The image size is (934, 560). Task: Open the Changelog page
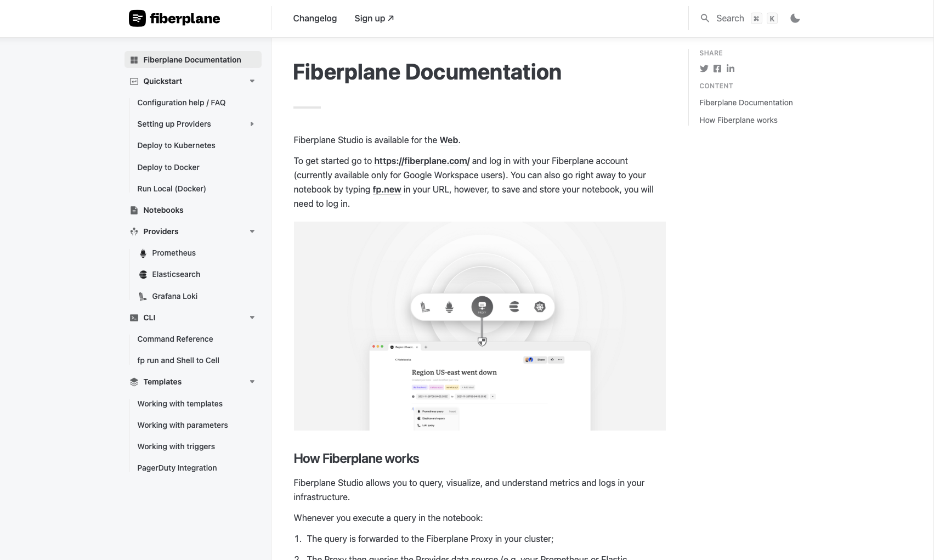coord(315,18)
